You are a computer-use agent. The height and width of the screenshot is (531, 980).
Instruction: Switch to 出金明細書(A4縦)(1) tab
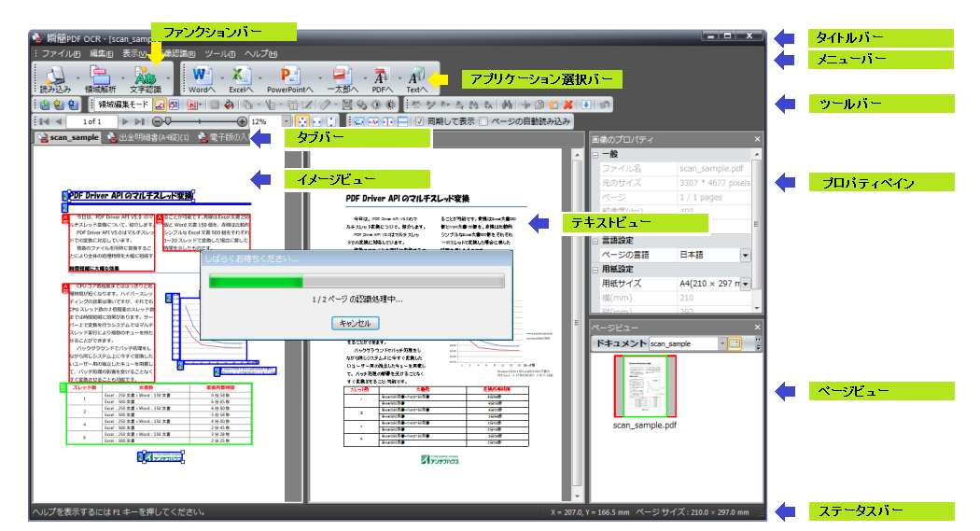(148, 137)
